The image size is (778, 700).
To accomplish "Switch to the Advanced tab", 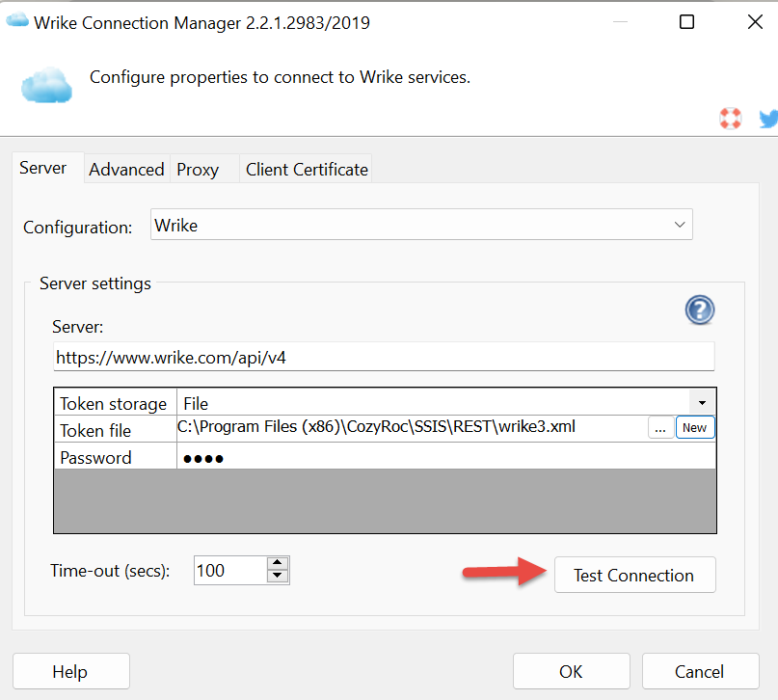I will 126,169.
